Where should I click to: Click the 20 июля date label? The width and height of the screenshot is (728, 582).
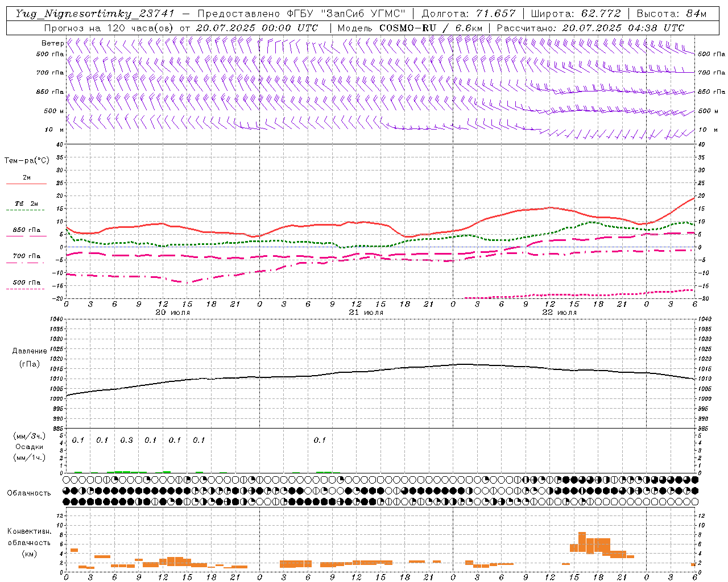pos(172,312)
